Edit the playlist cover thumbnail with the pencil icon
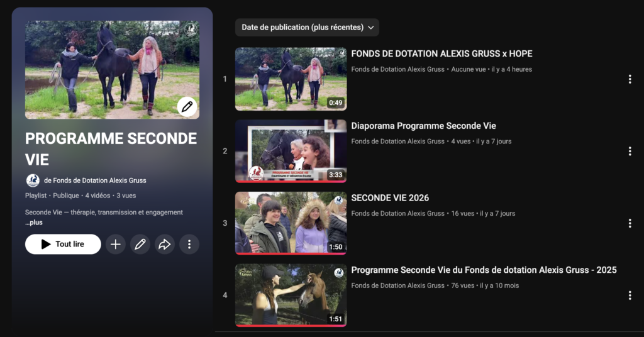Image resolution: width=644 pixels, height=337 pixels. [187, 107]
